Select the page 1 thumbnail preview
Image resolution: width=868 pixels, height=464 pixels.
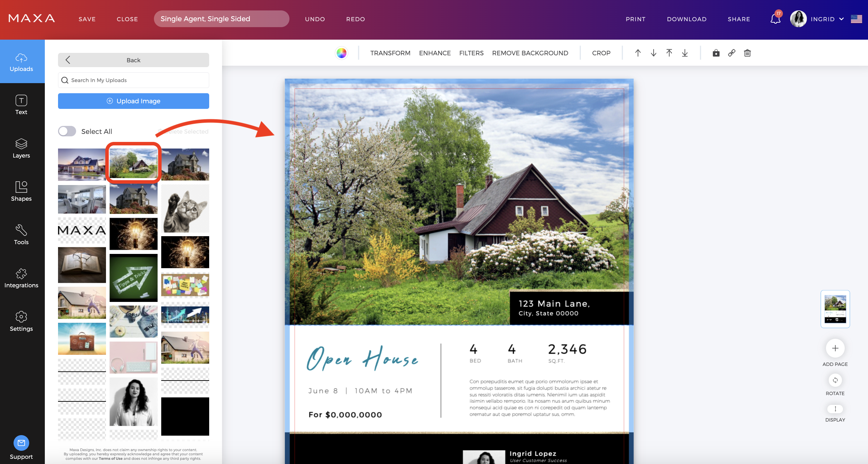tap(835, 309)
